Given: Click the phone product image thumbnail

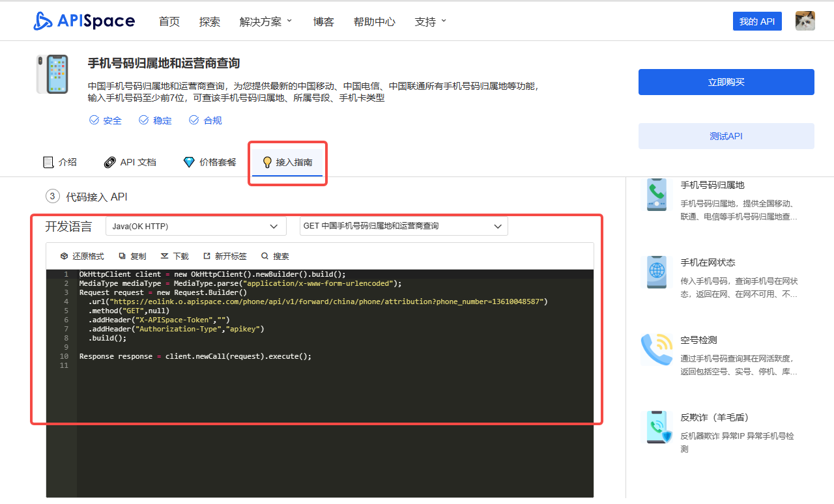Looking at the screenshot, I should pyautogui.click(x=52, y=74).
